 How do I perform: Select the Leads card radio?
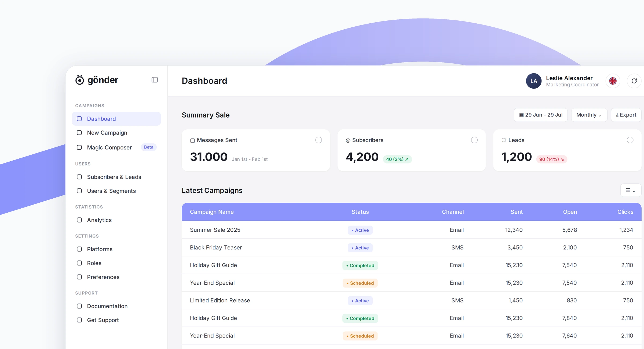tap(630, 140)
